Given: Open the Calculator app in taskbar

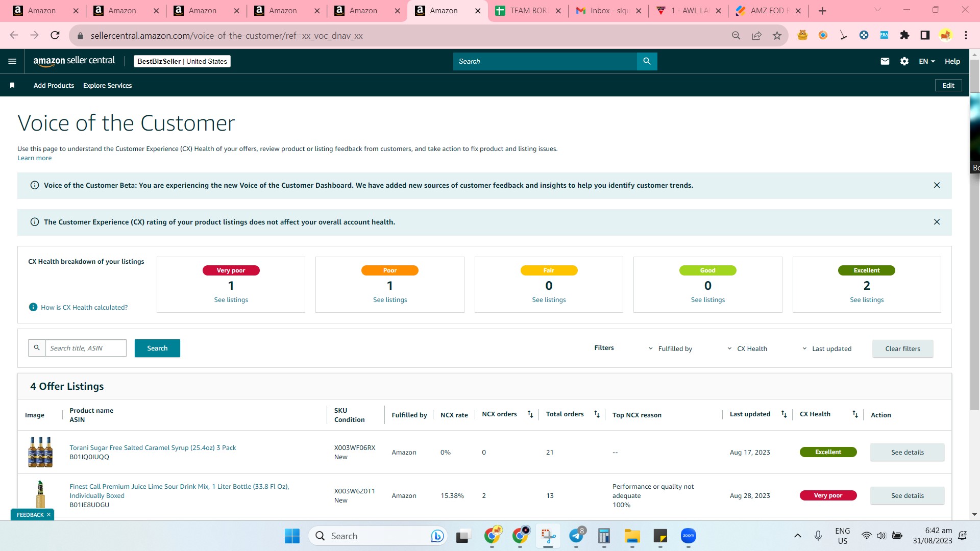Looking at the screenshot, I should coord(604,536).
